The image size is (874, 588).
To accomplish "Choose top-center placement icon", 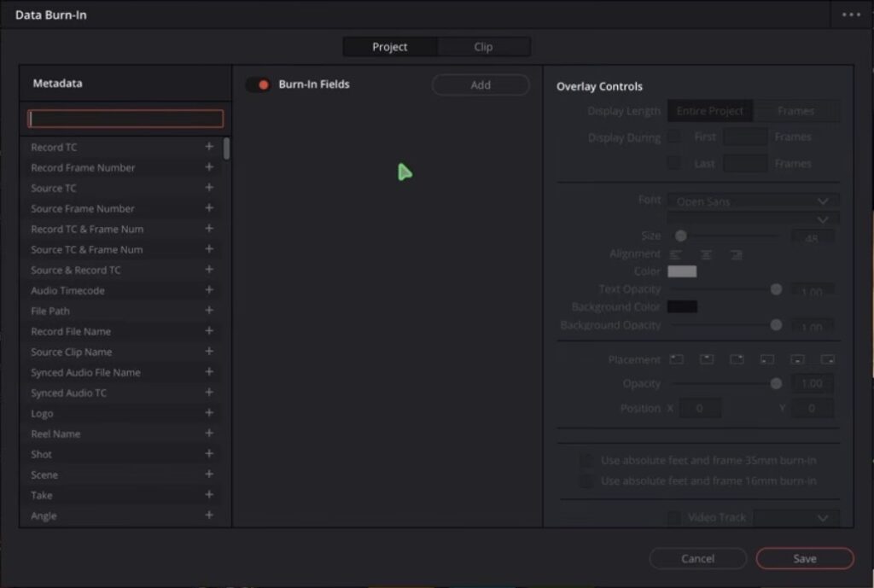I will click(707, 359).
